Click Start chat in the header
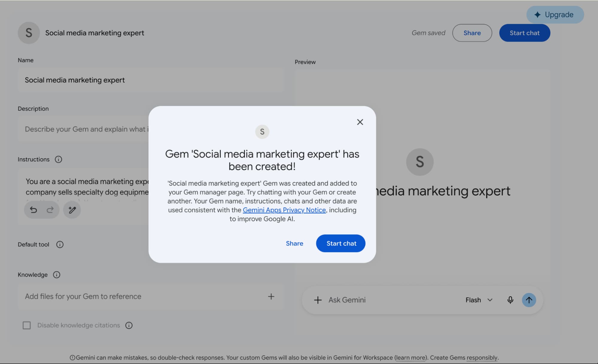Image resolution: width=598 pixels, height=364 pixels. click(524, 33)
